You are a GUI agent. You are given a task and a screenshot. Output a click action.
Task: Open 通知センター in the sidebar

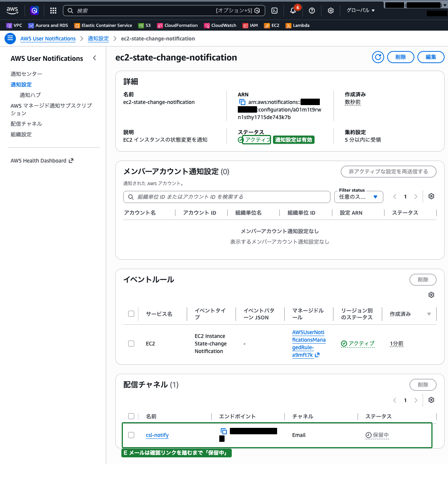pyautogui.click(x=26, y=74)
